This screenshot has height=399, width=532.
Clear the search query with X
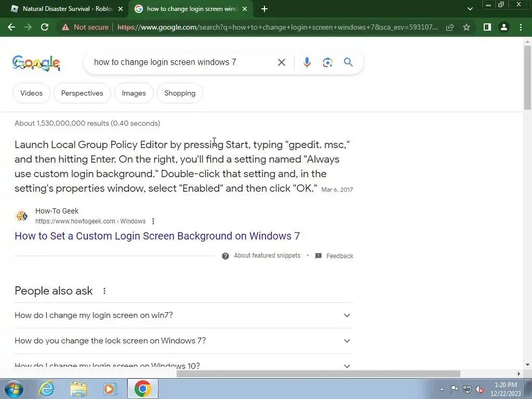tap(281, 62)
